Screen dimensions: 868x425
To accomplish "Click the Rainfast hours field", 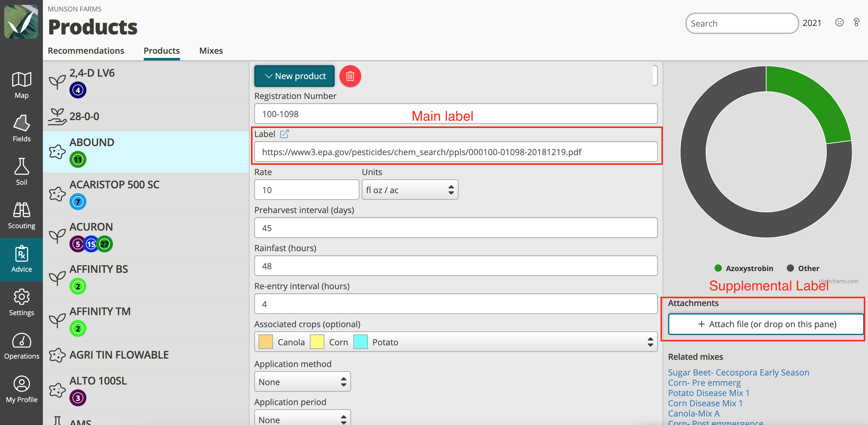I will pyautogui.click(x=455, y=266).
